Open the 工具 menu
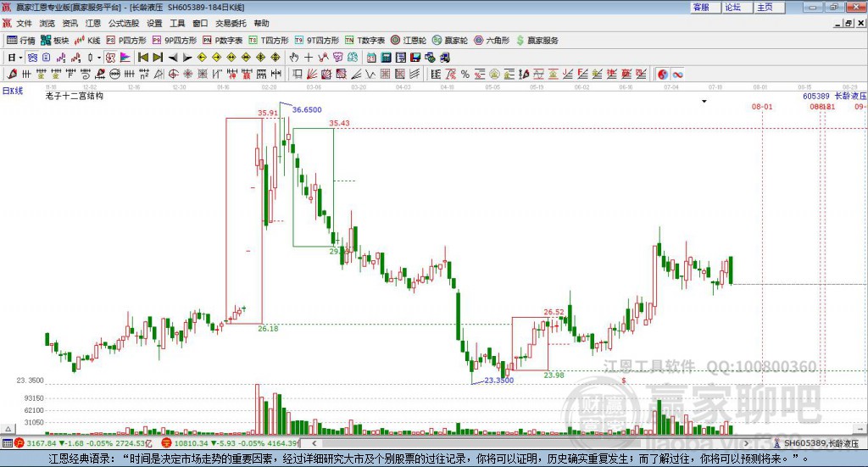Screen dimensions: 868x467 [x=177, y=23]
